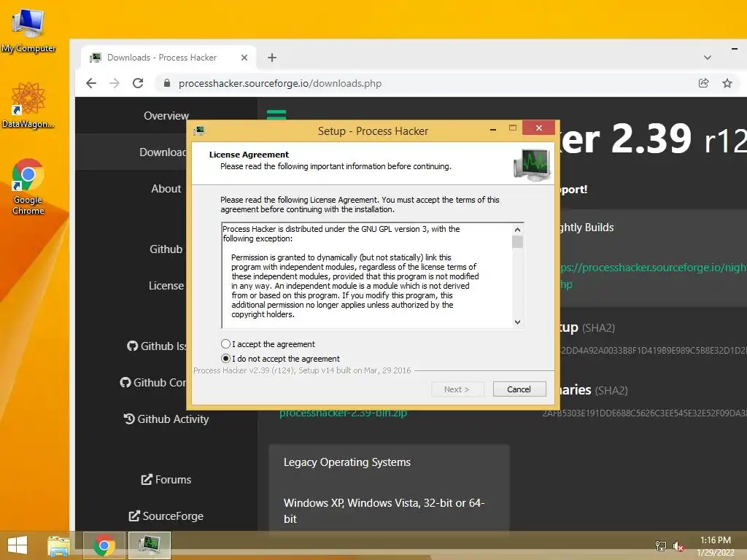Go back in Chrome browser

coord(91,83)
